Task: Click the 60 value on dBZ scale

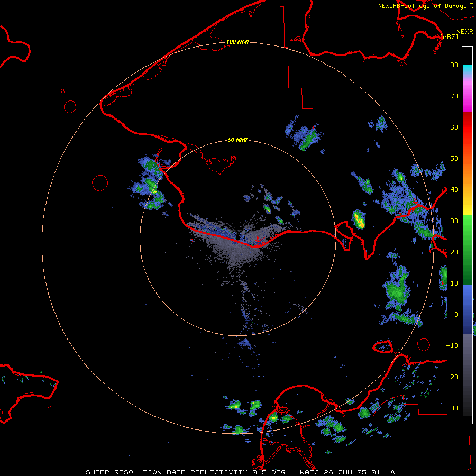Action: click(x=454, y=127)
